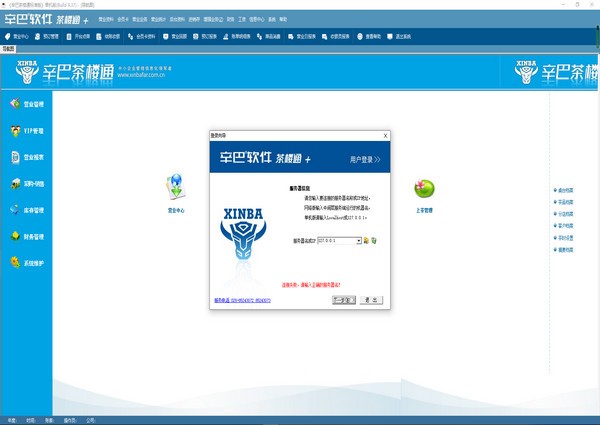Open the 营业业务 menu

coord(140,19)
